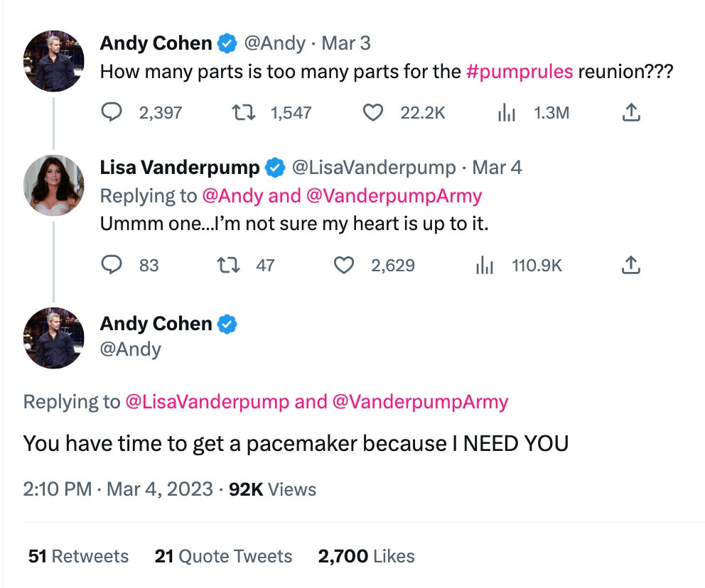This screenshot has width=705, height=588.
Task: Show the 51 Retweets list
Action: tap(78, 556)
